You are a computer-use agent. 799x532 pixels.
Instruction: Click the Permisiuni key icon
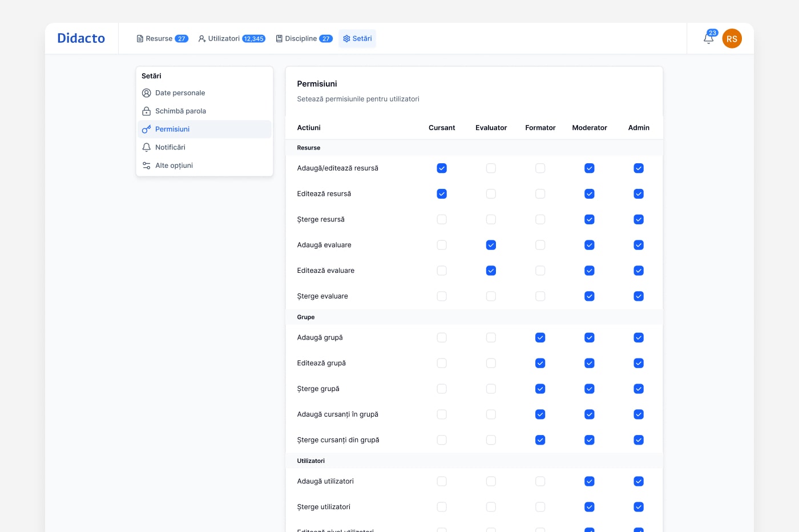coord(147,129)
